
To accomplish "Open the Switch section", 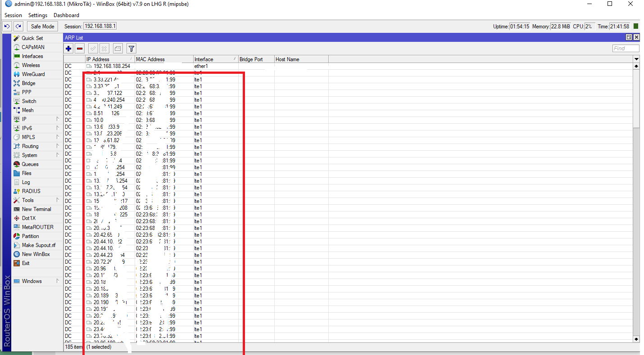I will [x=29, y=101].
